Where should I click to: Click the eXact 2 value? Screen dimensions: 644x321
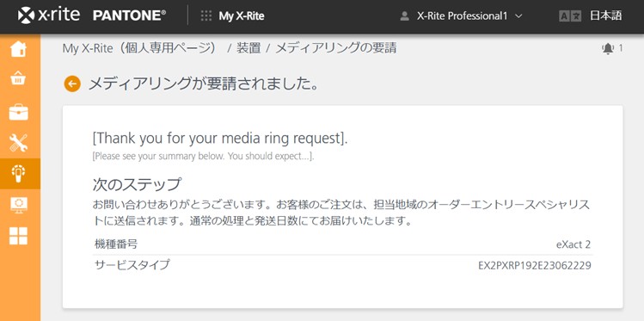coord(573,244)
